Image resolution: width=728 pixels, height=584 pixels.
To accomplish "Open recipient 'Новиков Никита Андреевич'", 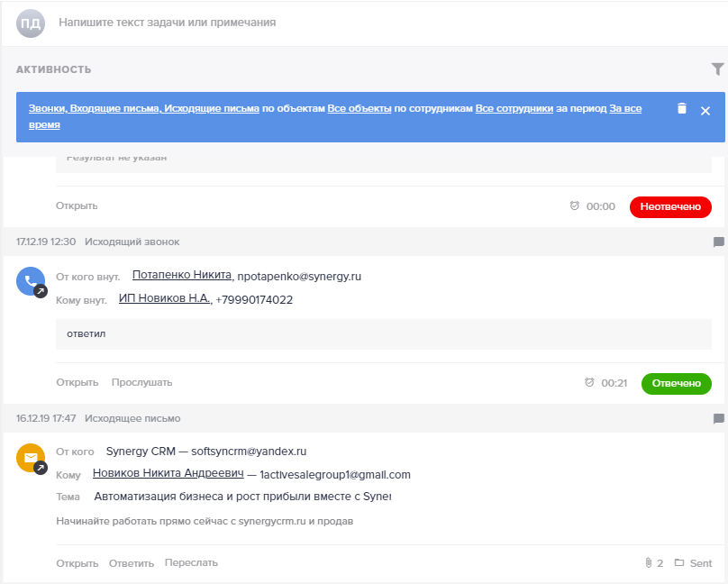I will (x=168, y=474).
